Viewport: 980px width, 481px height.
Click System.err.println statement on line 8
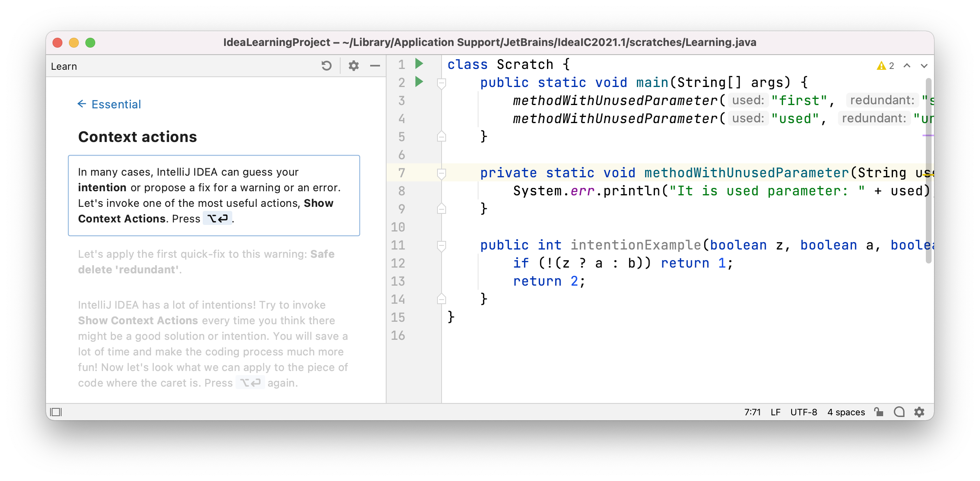722,191
